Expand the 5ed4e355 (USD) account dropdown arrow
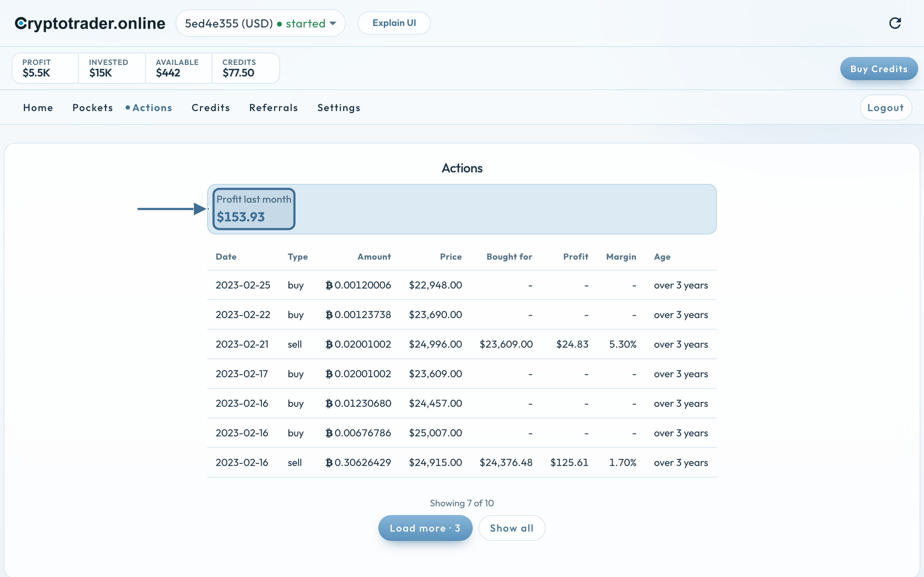The image size is (924, 577). 333,23
